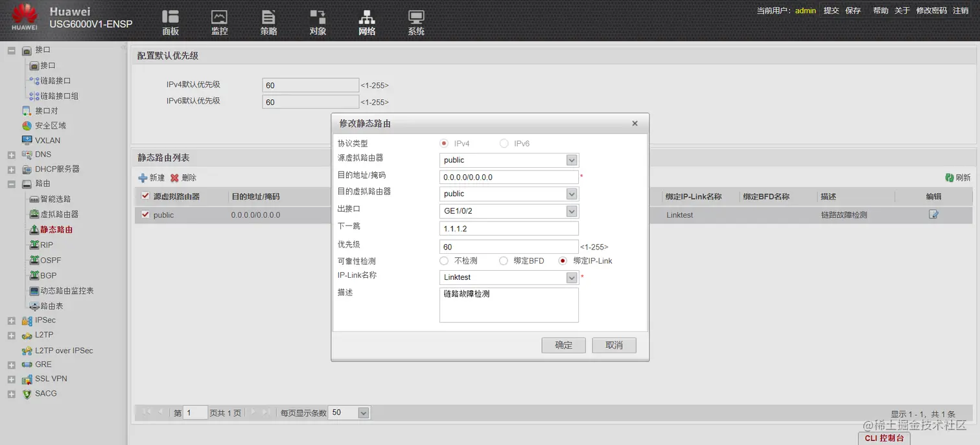
Task: Open 安全区域 in the sidebar
Action: [x=51, y=126]
